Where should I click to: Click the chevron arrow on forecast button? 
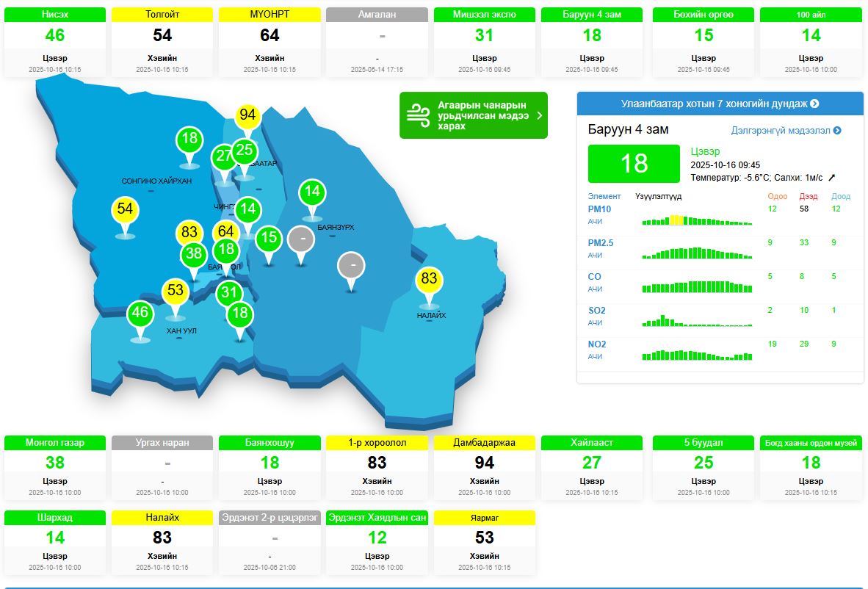click(x=540, y=115)
